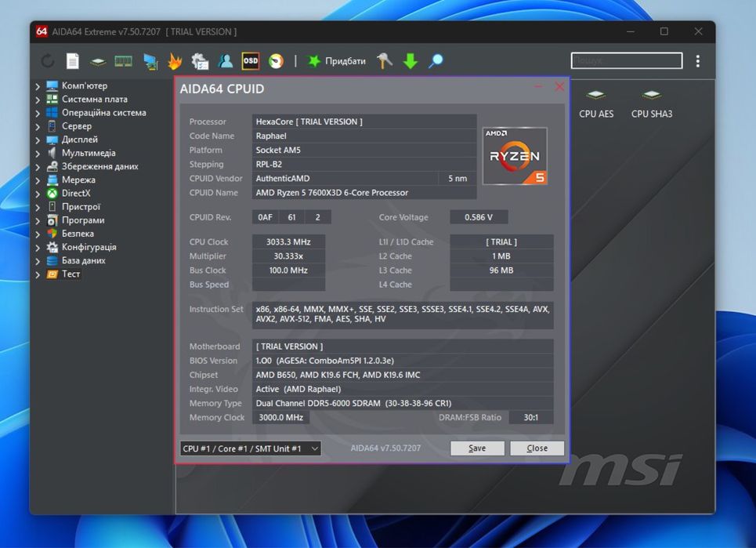
Task: Open the CPU core selection dropdown
Action: 251,448
